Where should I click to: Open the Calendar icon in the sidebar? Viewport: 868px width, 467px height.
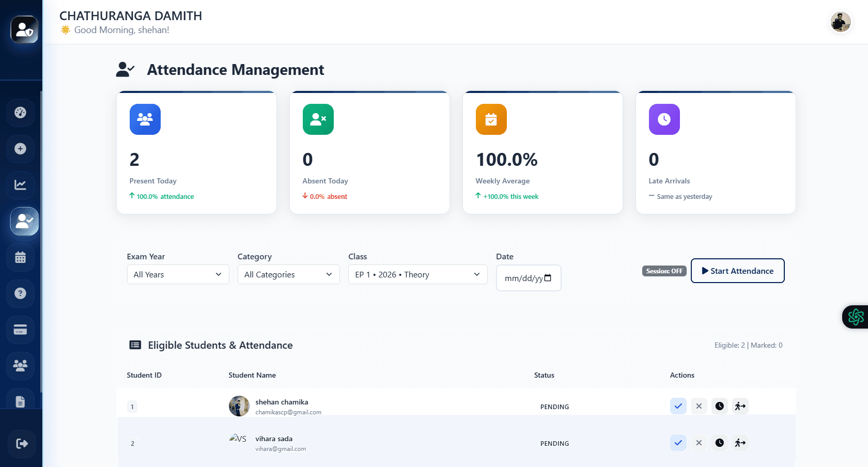20,257
